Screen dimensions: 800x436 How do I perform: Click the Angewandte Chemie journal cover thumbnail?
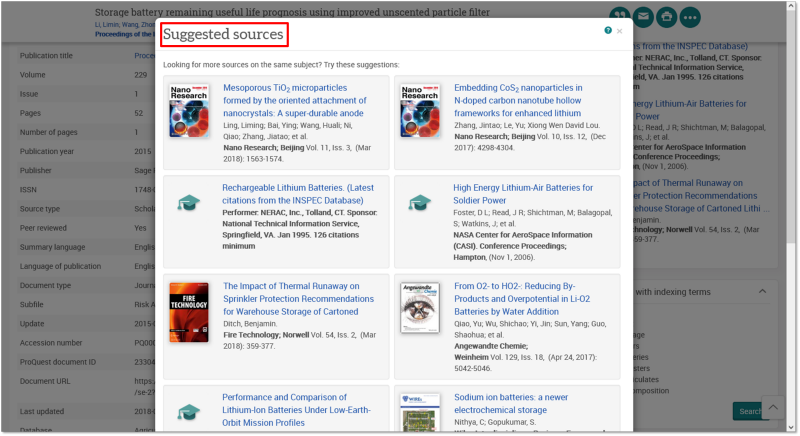pyautogui.click(x=419, y=307)
